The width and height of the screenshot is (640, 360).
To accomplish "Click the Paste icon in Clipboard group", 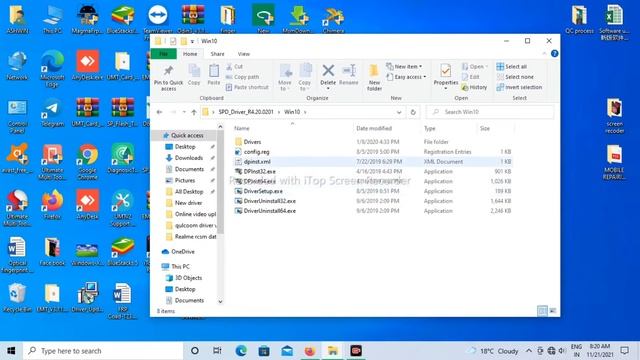I will point(213,75).
